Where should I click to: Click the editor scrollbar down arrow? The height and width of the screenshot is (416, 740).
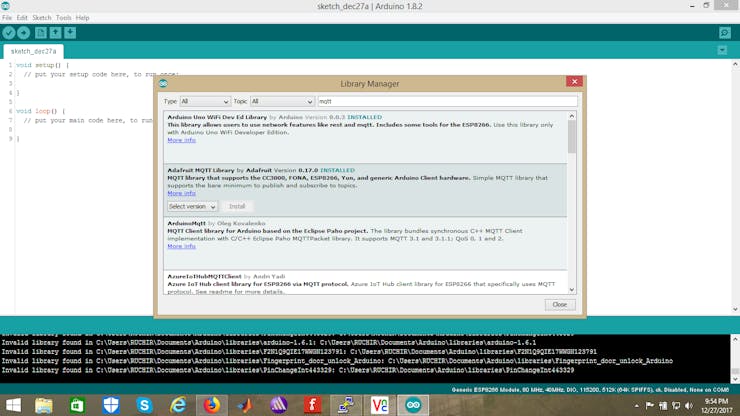point(735,309)
